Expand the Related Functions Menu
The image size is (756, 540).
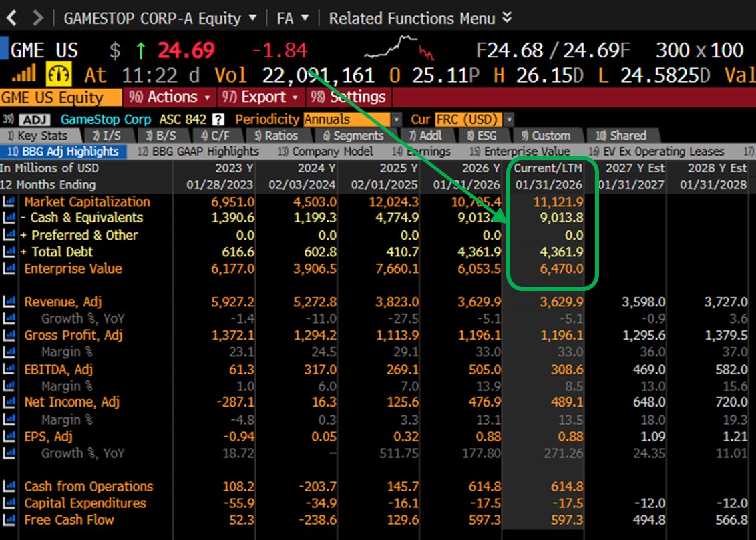click(x=419, y=18)
